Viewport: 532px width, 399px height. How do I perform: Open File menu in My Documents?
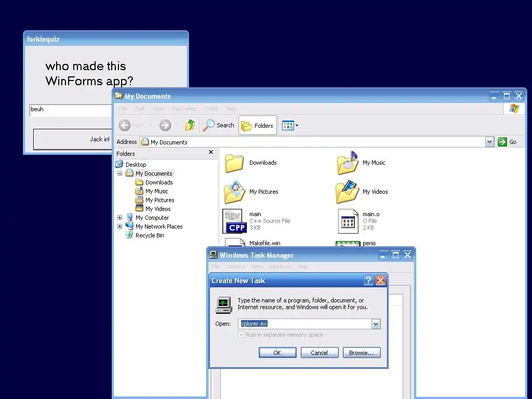point(123,109)
